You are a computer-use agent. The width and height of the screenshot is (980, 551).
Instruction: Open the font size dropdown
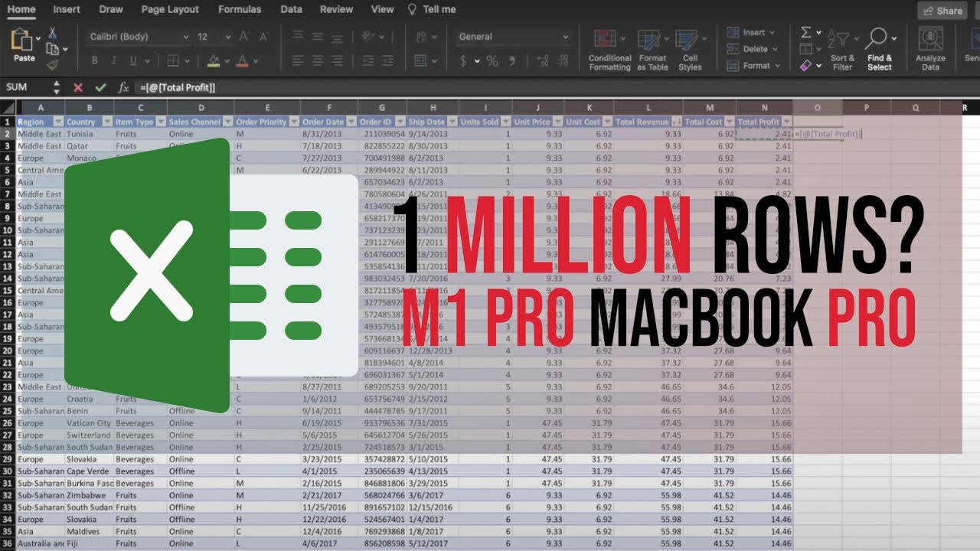click(x=227, y=37)
